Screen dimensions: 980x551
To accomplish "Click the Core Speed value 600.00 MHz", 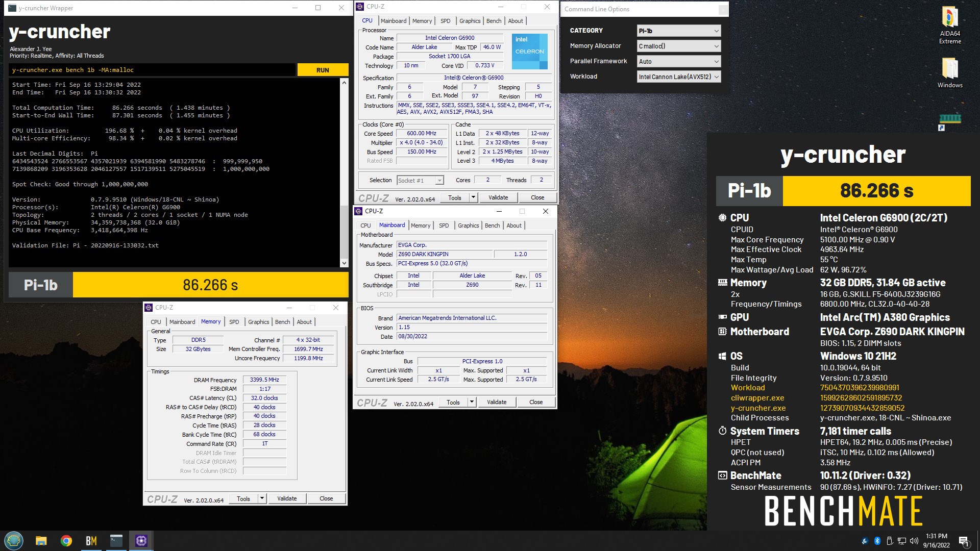I will pyautogui.click(x=422, y=134).
